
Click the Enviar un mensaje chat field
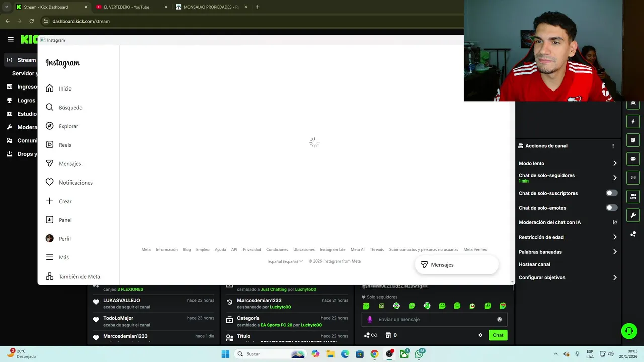tap(434, 319)
